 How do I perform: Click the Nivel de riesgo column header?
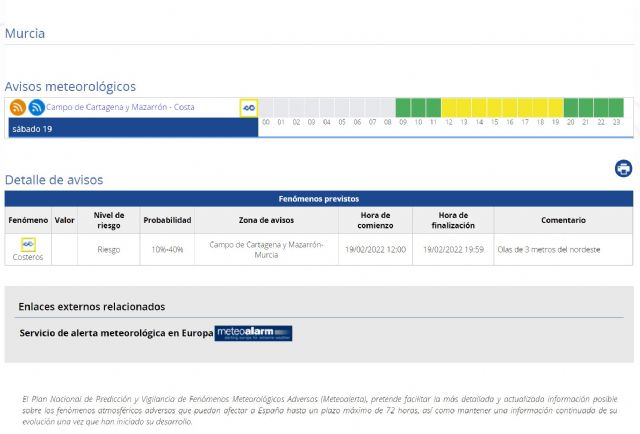(108, 219)
